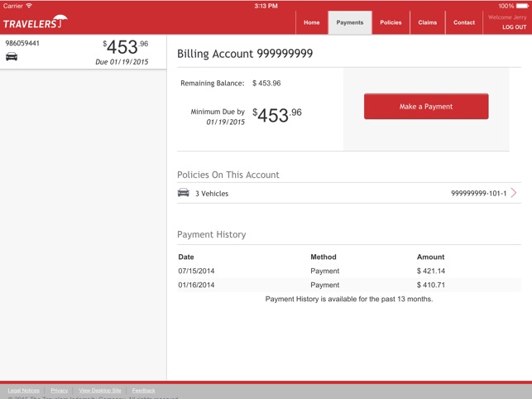Open the Feedback link in footer
The height and width of the screenshot is (399, 532).
(143, 390)
